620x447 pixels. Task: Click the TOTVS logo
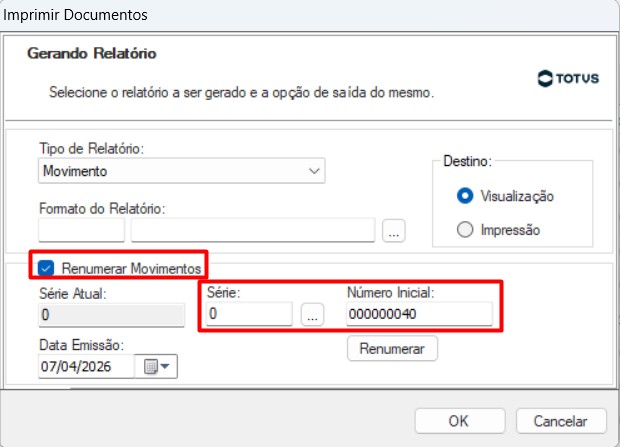click(568, 78)
